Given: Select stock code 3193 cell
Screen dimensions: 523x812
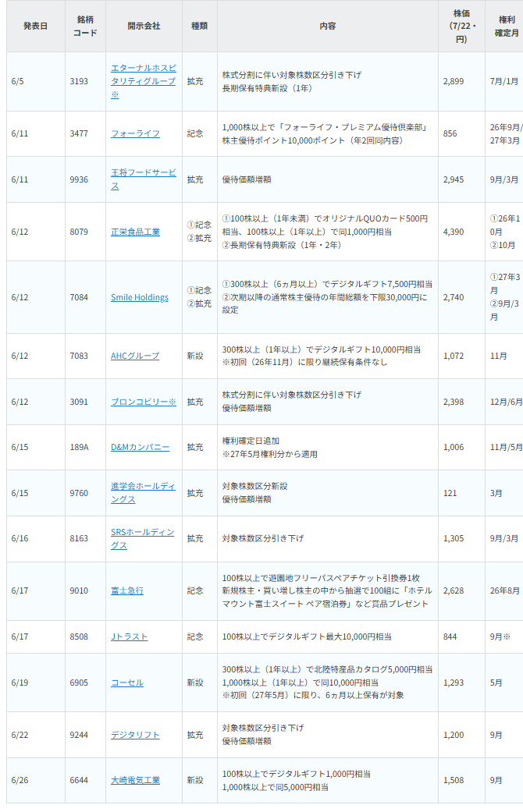Looking at the screenshot, I should point(85,81).
